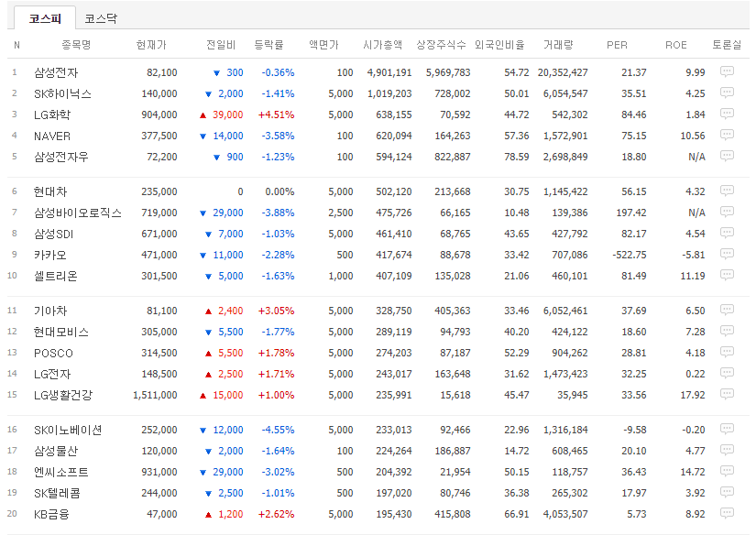756x535 pixels.
Task: Open discussion room icon for LG화학
Action: [x=727, y=115]
